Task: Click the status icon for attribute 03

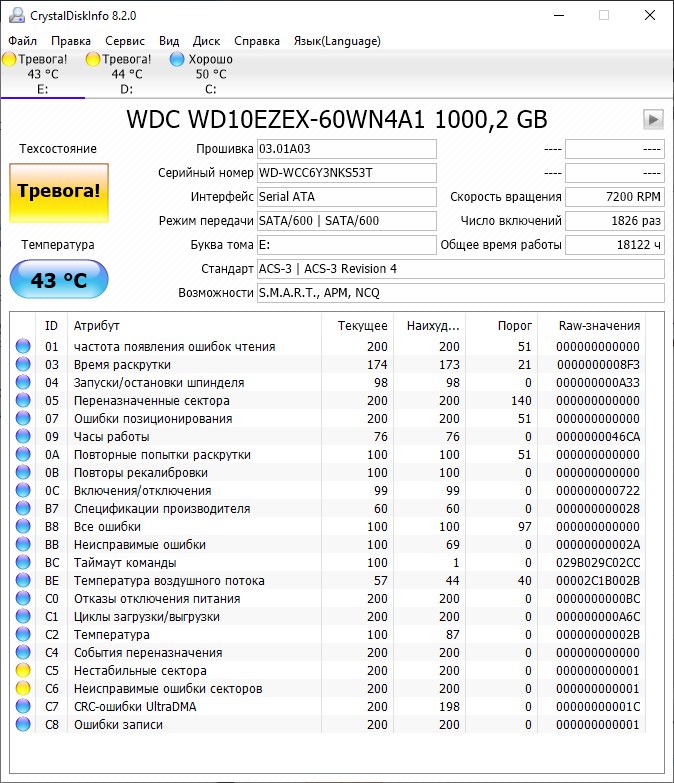Action: point(23,364)
